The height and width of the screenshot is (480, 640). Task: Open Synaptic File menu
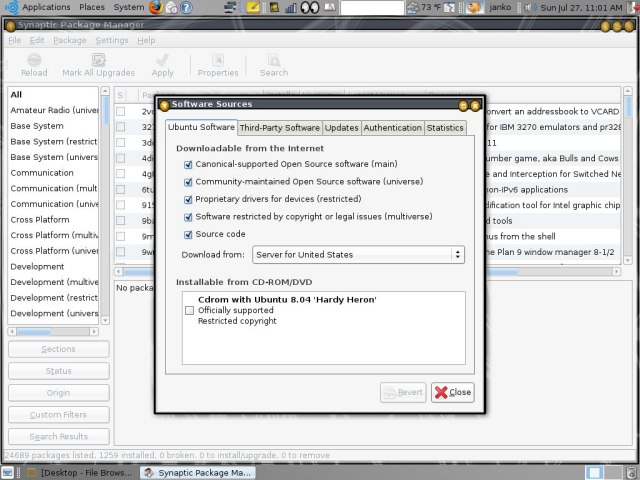pos(14,40)
